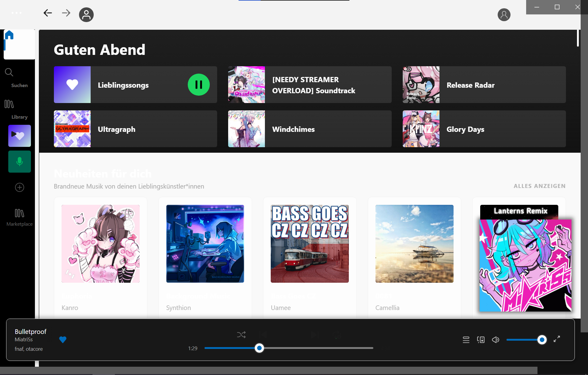Open connect to device icon
The height and width of the screenshot is (375, 588).
[x=481, y=340]
